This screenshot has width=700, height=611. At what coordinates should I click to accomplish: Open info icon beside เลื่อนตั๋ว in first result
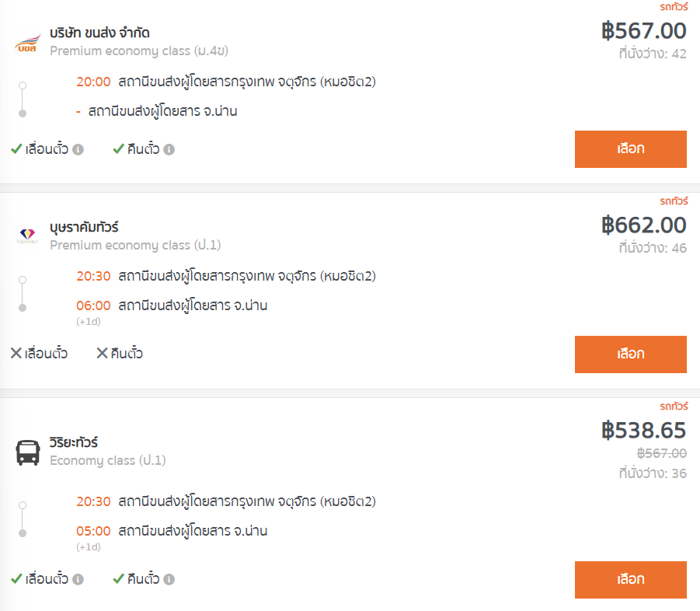tap(78, 149)
